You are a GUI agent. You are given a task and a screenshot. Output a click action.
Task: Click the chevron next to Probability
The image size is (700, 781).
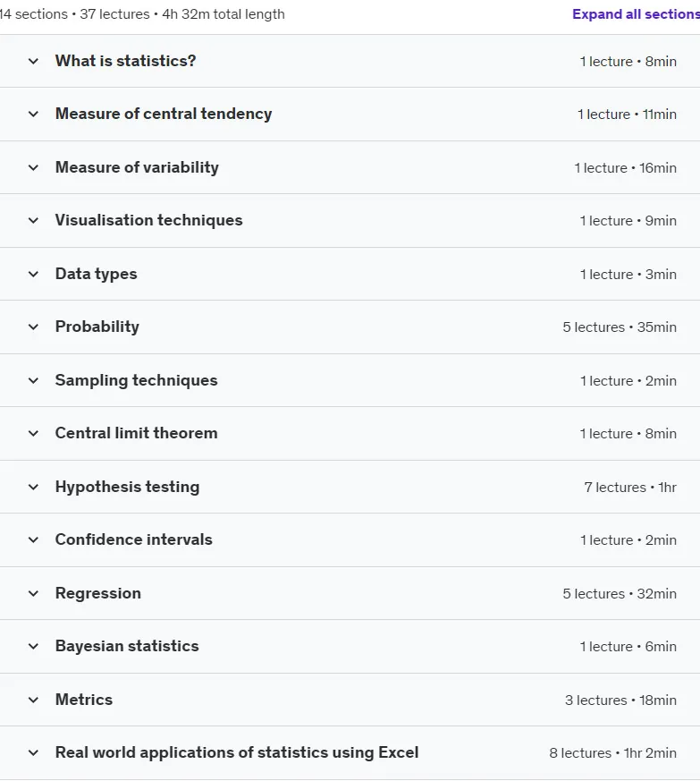(x=33, y=327)
